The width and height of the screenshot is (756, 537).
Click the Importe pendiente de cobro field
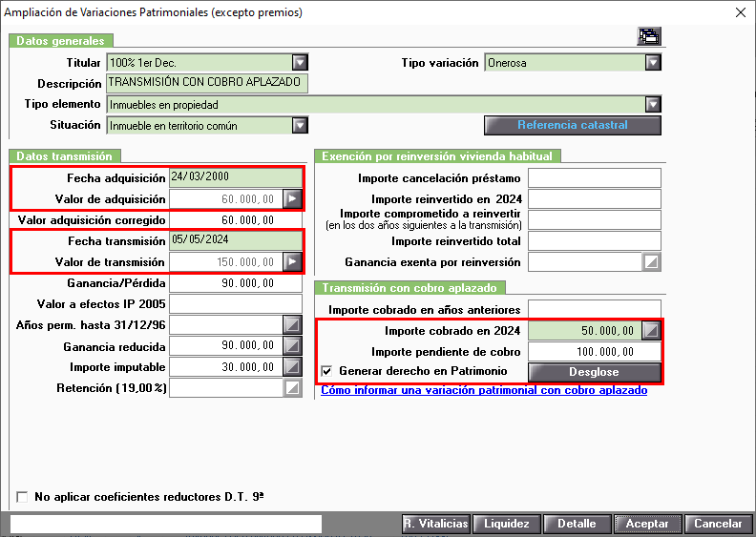[595, 352]
